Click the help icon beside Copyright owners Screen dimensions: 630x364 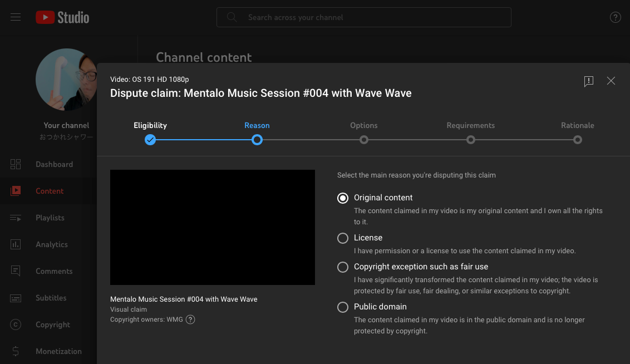pyautogui.click(x=190, y=319)
